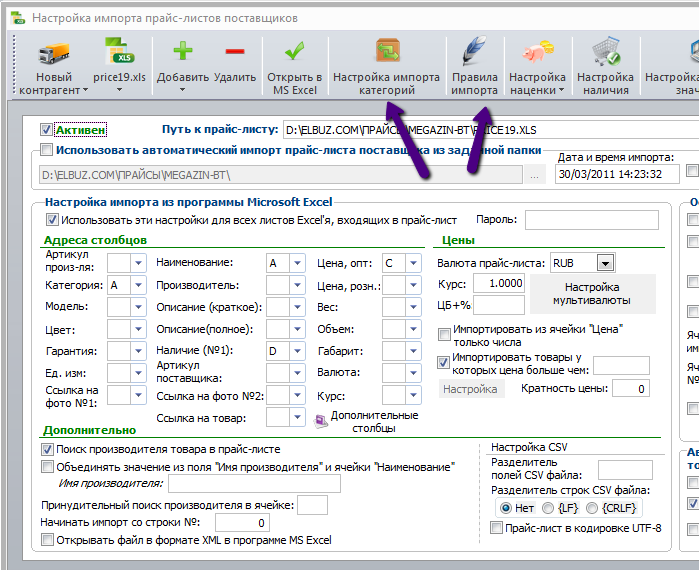This screenshot has height=570, width=699.
Task: Click Принудительный поиск производителя в ячейке field
Action: pyautogui.click(x=312, y=505)
